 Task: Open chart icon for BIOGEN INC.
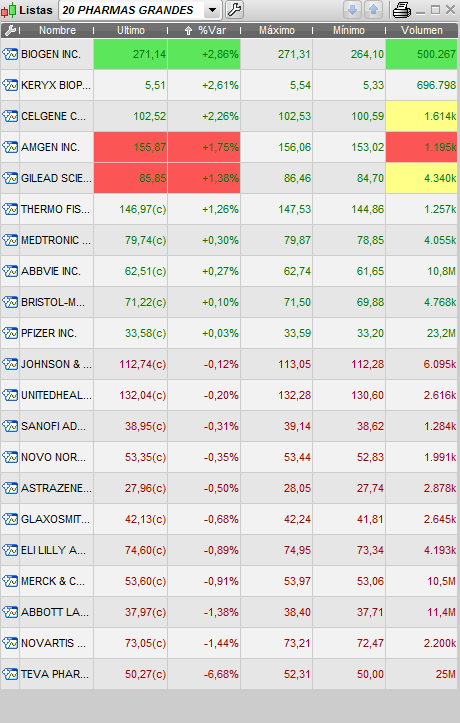click(10, 54)
